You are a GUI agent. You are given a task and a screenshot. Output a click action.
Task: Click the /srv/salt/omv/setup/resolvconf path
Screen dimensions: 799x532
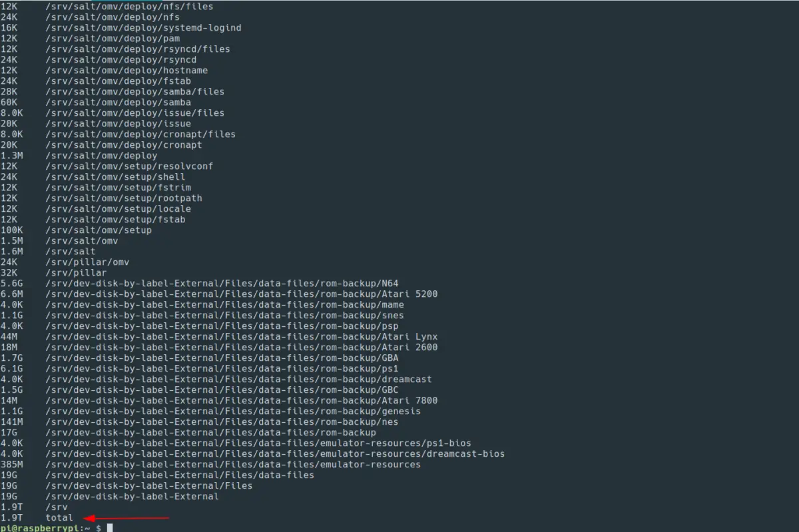pos(129,166)
